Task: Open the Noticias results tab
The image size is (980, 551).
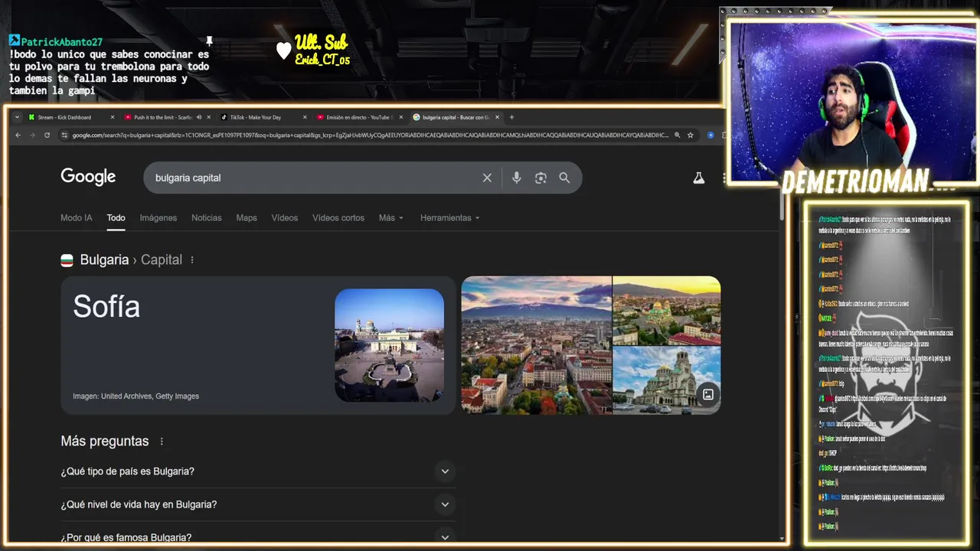Action: 207,218
